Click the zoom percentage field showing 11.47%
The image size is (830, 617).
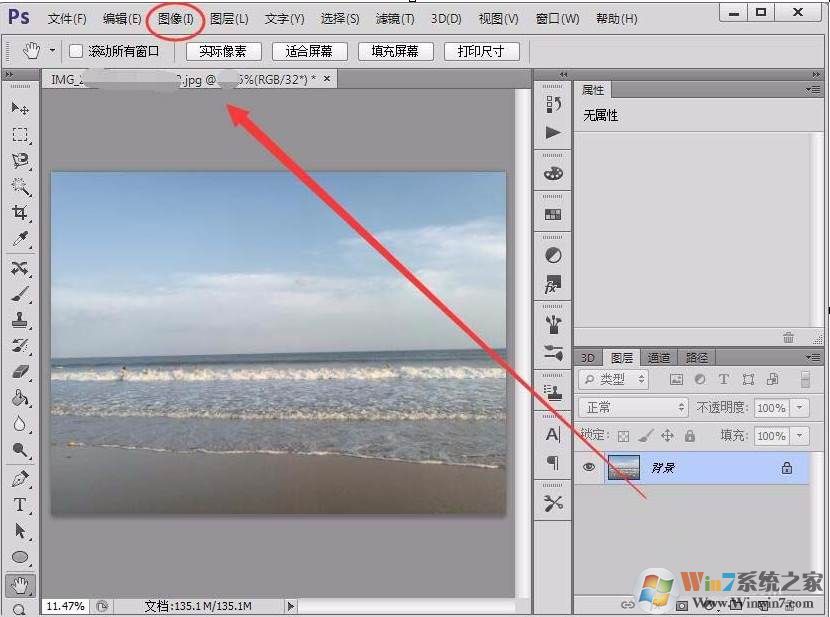(x=65, y=606)
